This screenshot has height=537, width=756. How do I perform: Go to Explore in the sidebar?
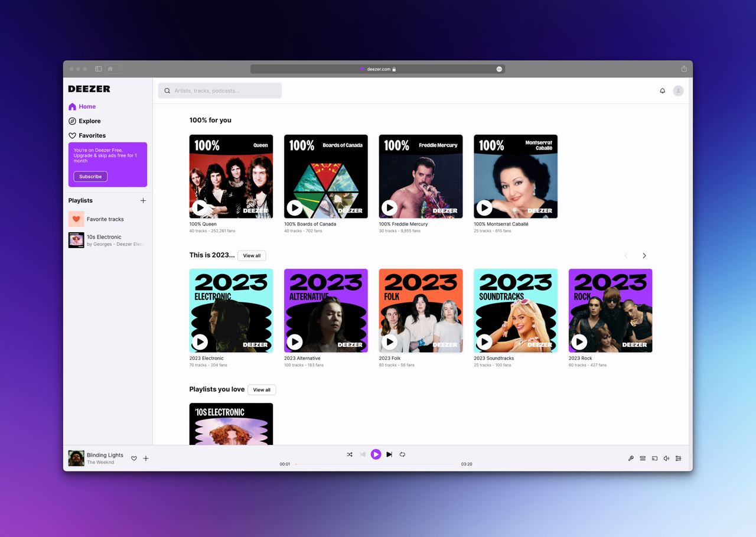point(84,121)
